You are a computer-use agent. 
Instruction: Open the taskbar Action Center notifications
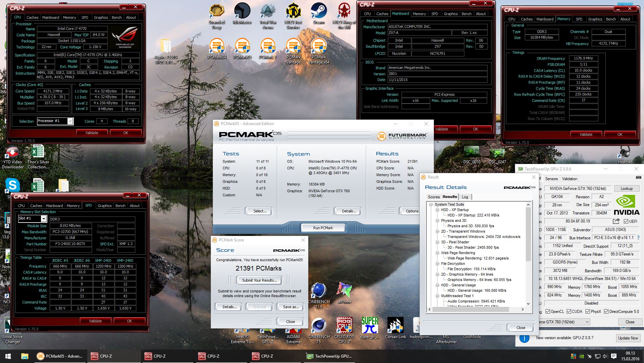point(614,356)
